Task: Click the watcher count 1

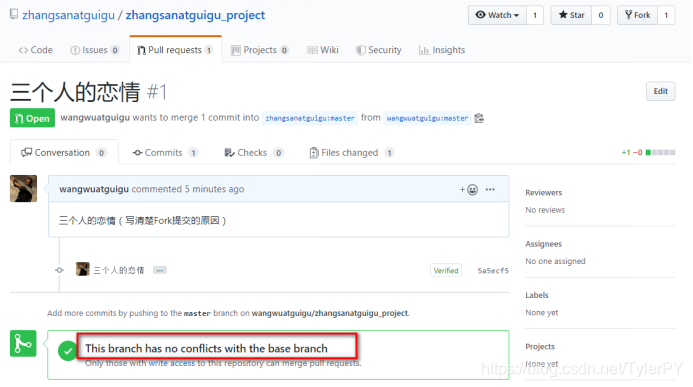Action: pos(535,15)
